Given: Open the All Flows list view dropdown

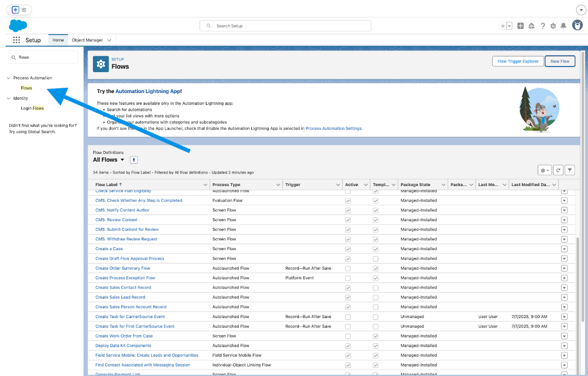Looking at the screenshot, I should coord(122,160).
